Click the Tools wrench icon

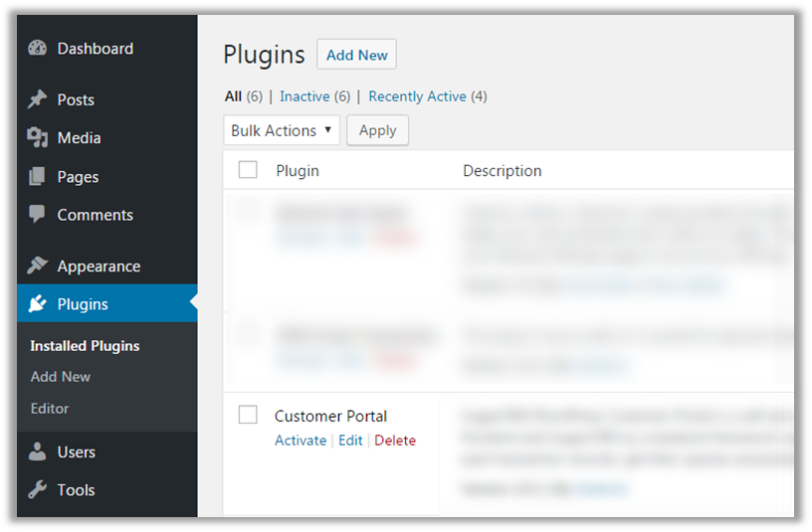point(38,490)
